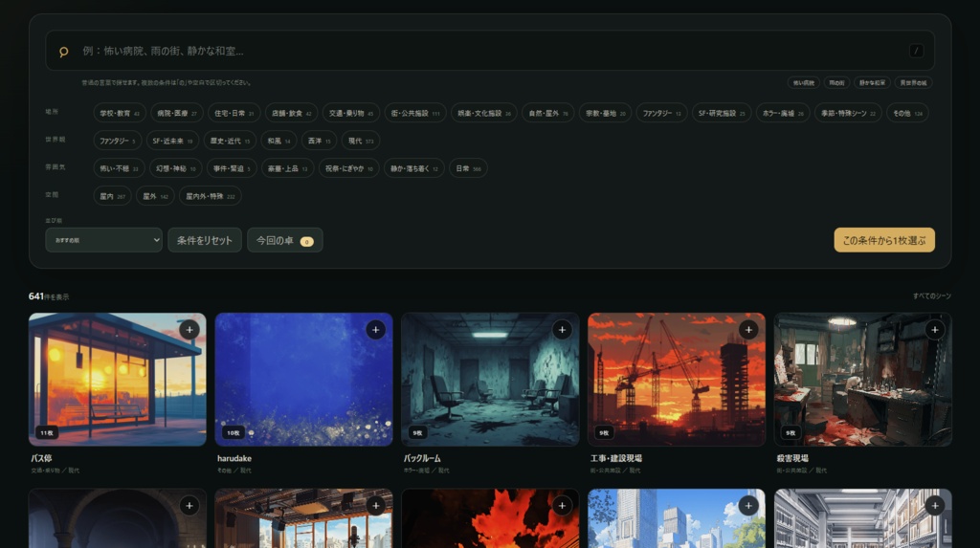
Task: Click the すべてのシーン link
Action: 931,296
